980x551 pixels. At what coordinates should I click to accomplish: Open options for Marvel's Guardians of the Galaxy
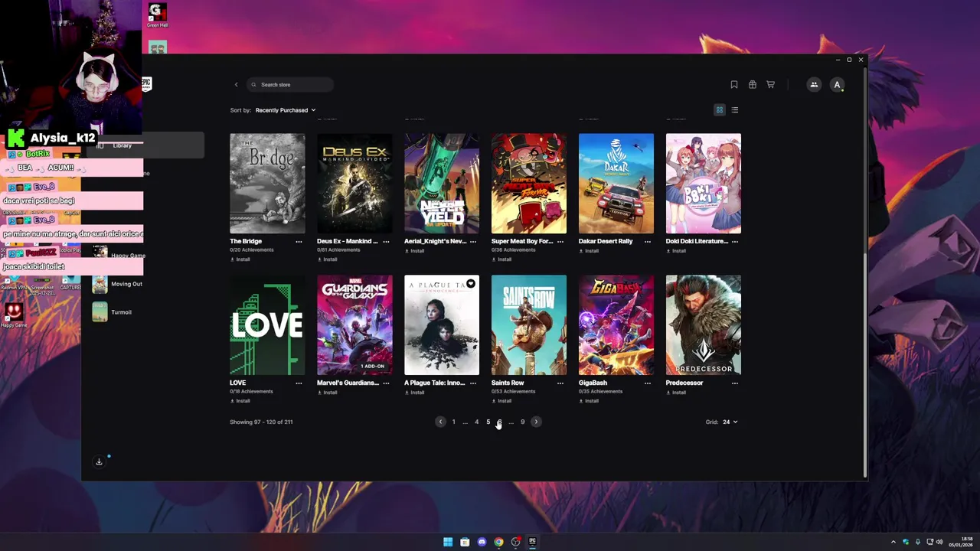386,383
